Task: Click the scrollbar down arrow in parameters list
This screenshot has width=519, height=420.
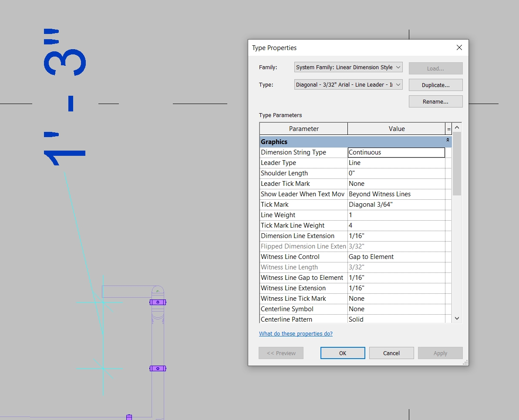Action: [x=457, y=319]
